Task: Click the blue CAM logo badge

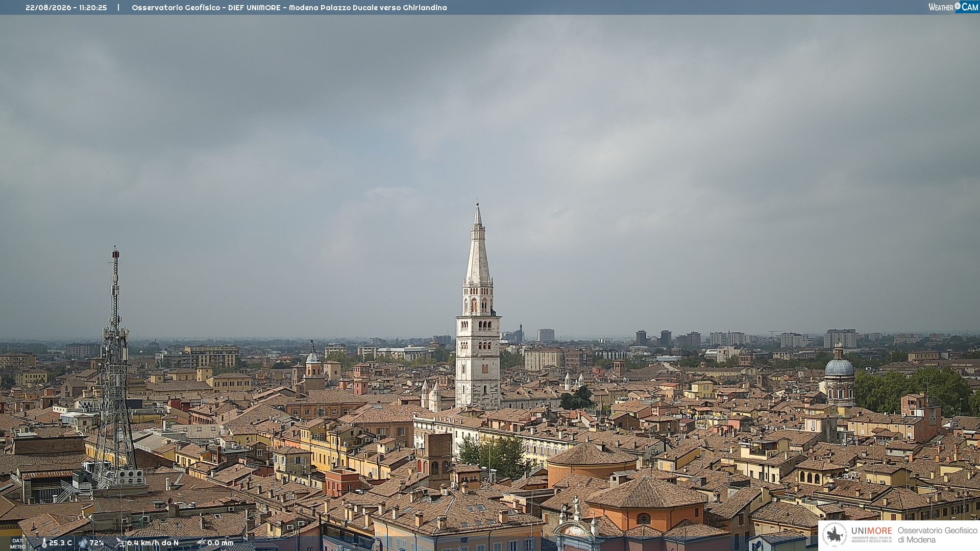Action: click(967, 7)
